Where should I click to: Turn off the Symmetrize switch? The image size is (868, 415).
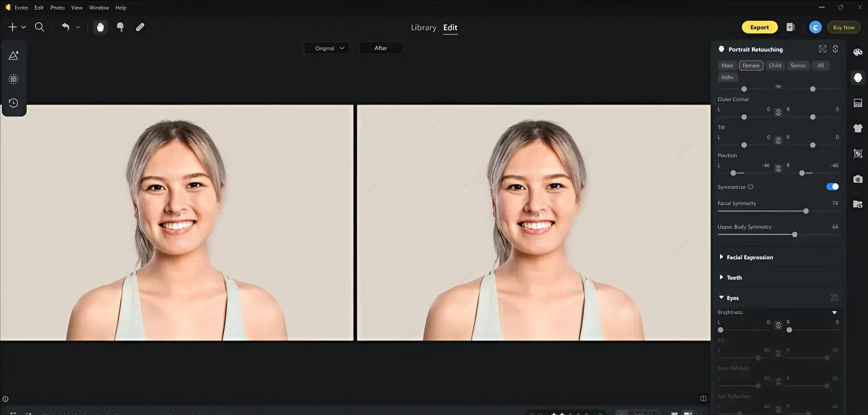[832, 187]
